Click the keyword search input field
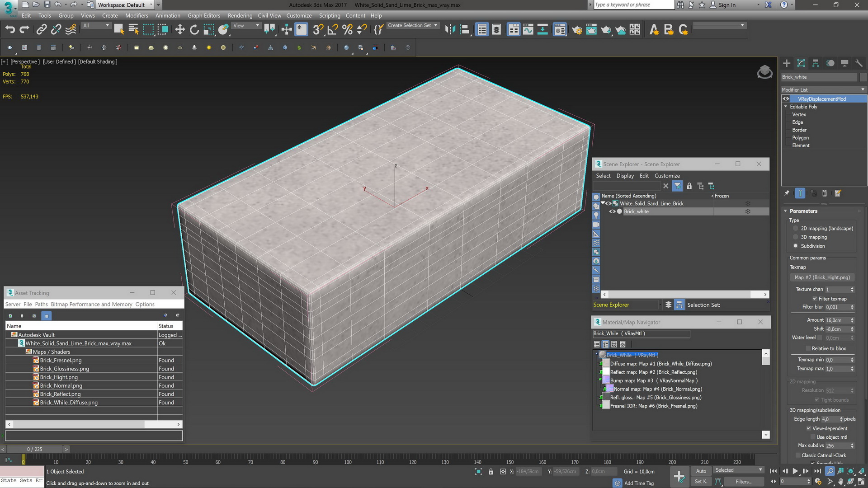Viewport: 868px width, 488px height. (x=633, y=5)
